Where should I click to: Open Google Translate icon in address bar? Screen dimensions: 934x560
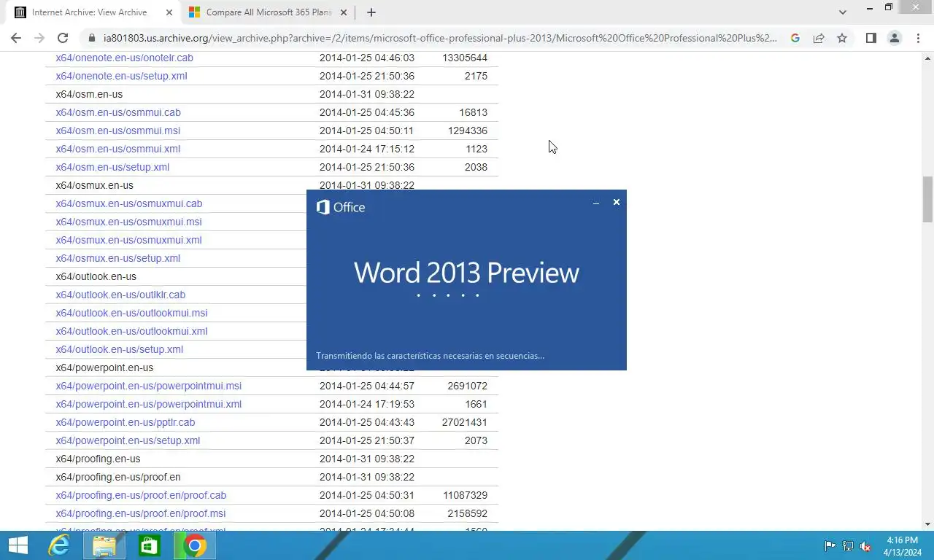pyautogui.click(x=795, y=38)
